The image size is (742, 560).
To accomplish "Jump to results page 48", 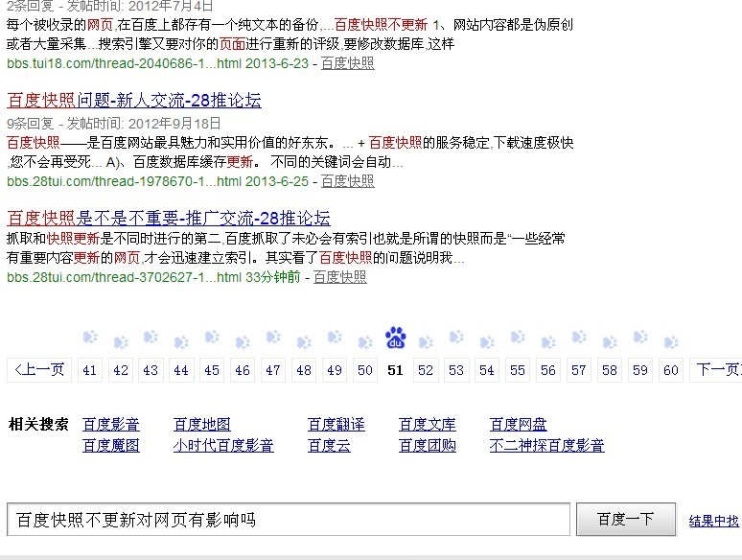I will pos(304,370).
